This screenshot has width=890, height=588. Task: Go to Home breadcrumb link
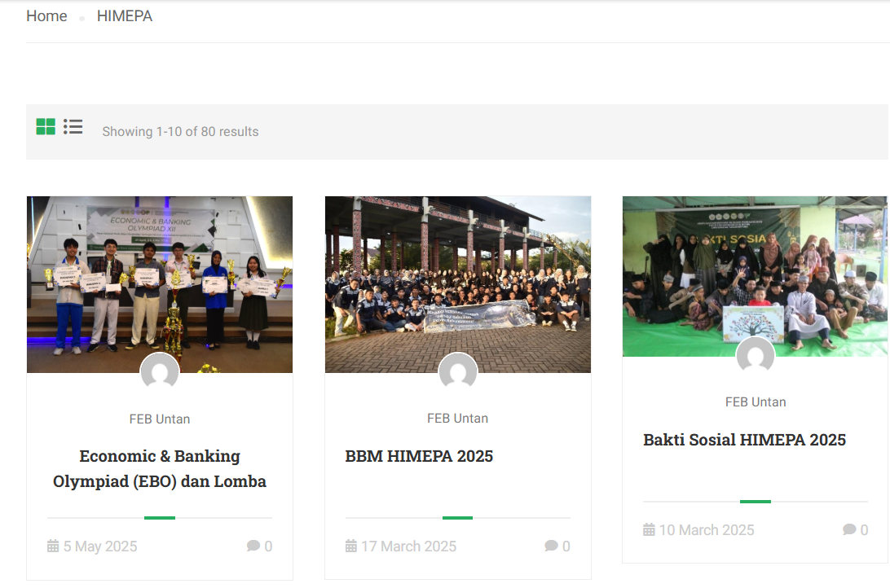click(46, 16)
